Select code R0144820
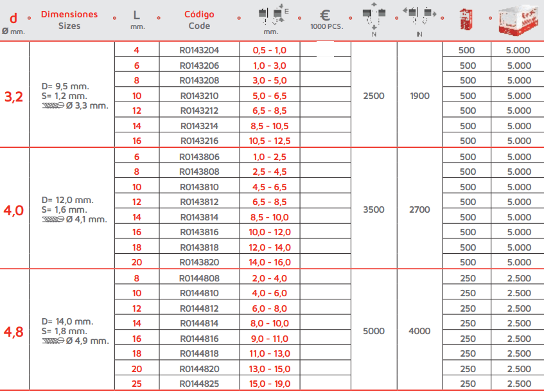This screenshot has width=544, height=392. point(199,369)
